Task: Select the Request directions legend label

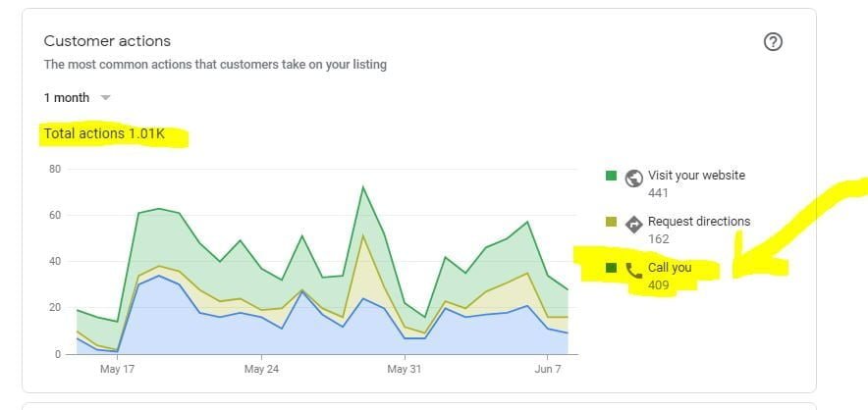Action: pos(698,222)
